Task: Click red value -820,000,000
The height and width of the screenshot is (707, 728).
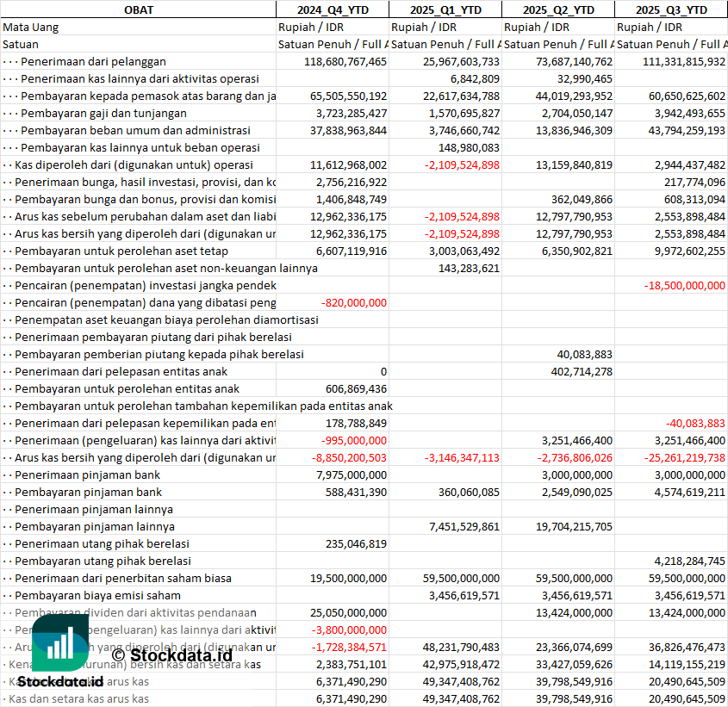Action: [354, 302]
